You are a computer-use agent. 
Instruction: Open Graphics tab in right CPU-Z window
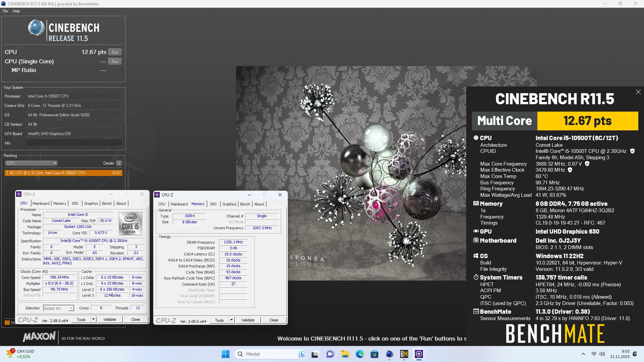(x=229, y=204)
